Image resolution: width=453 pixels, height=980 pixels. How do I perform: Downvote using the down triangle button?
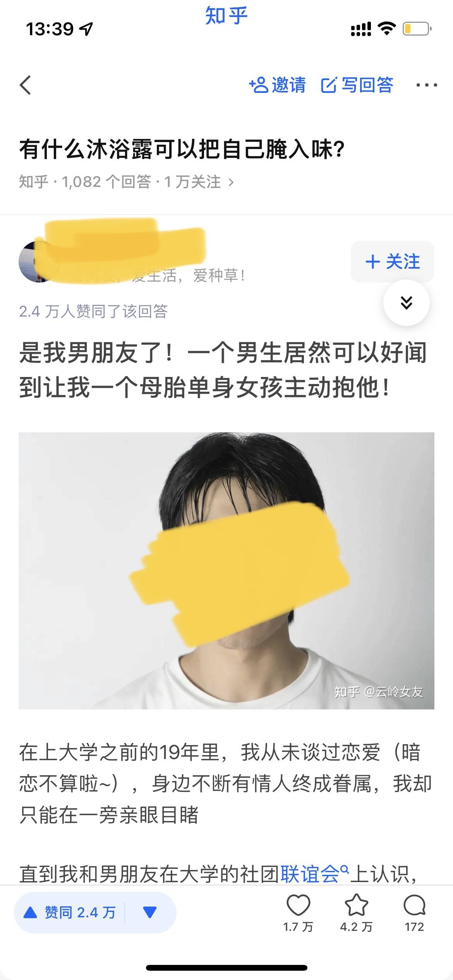[x=150, y=913]
